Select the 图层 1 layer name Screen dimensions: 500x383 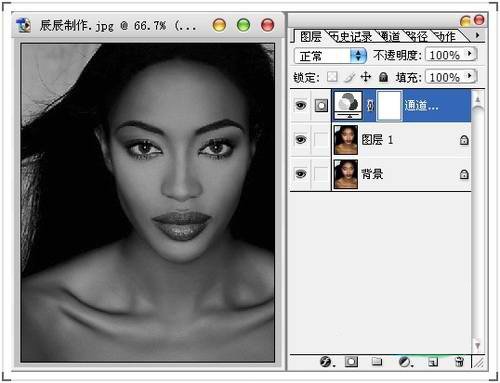coord(377,140)
